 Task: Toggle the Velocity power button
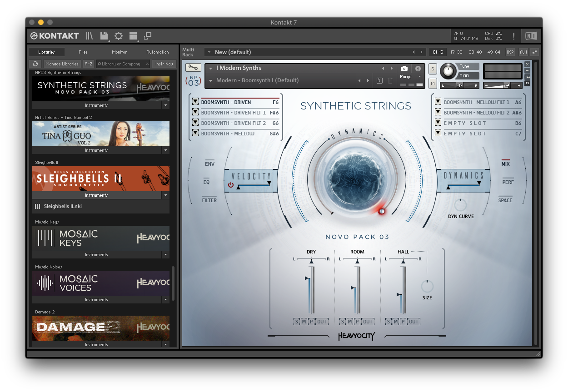click(x=231, y=185)
